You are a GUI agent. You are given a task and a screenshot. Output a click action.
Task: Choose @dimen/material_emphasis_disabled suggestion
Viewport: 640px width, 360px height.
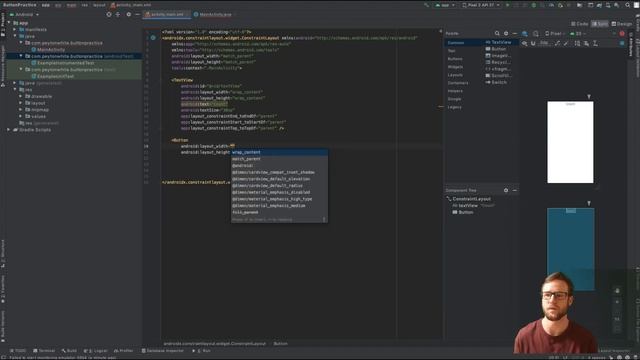click(279, 192)
